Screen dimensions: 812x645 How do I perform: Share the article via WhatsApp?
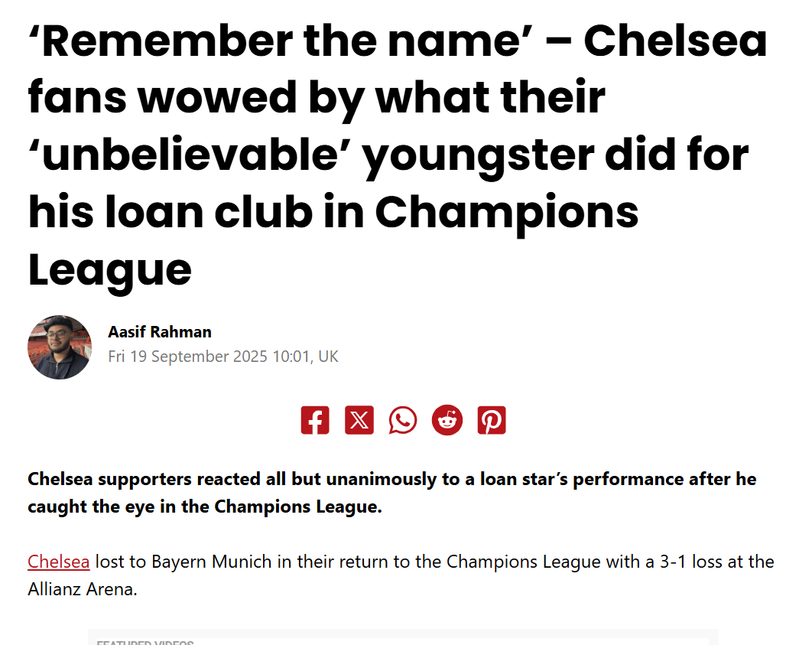pos(403,421)
